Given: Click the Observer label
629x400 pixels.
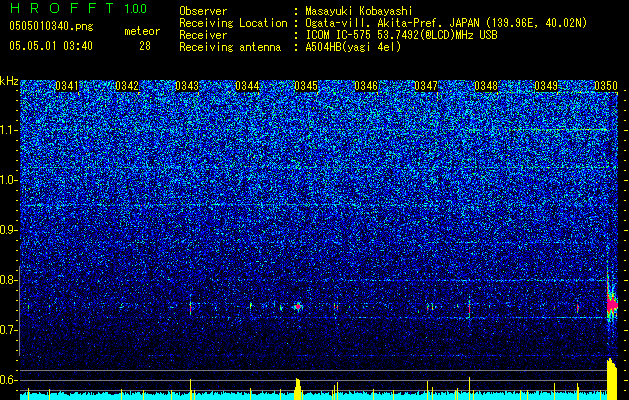Looking at the screenshot, I should click(203, 11).
